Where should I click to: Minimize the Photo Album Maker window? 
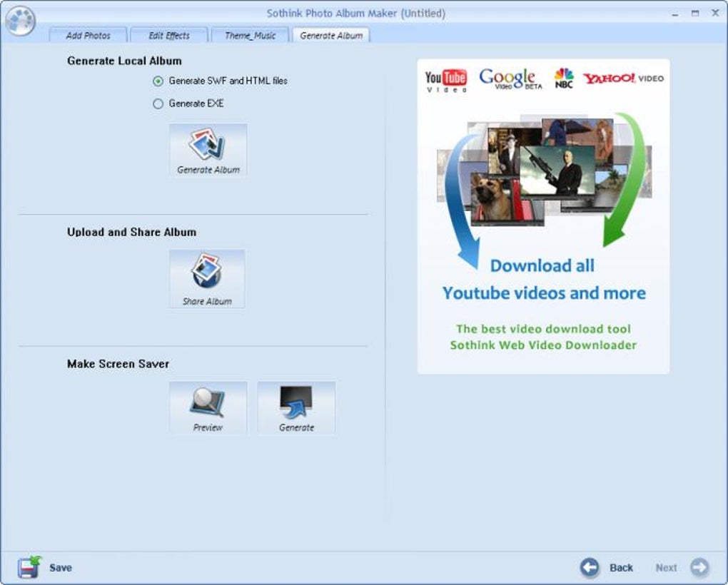(674, 14)
